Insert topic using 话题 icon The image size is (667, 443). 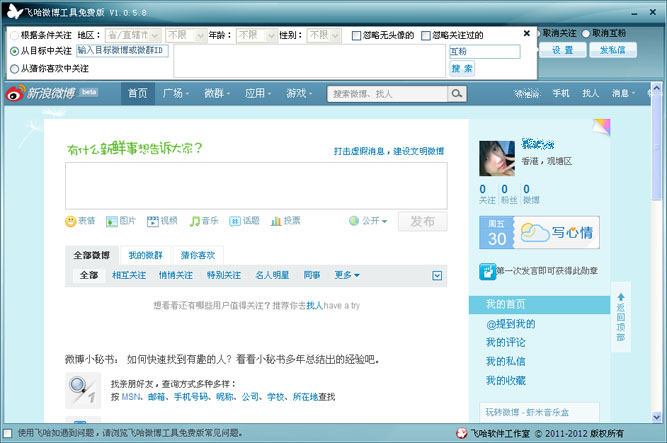coord(235,221)
